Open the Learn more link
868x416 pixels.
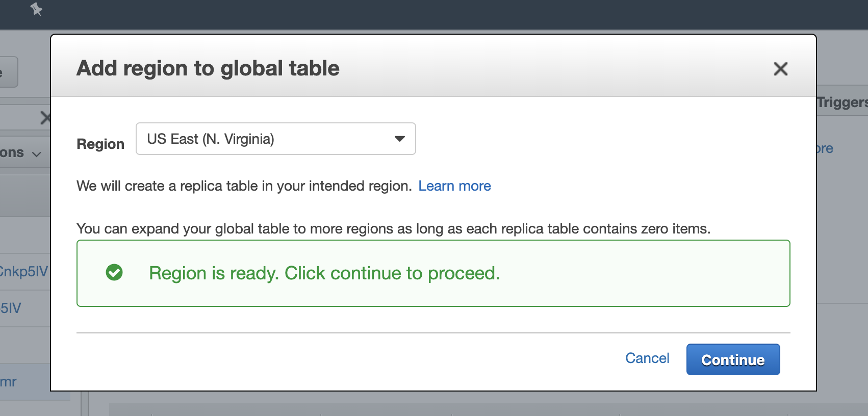[454, 186]
